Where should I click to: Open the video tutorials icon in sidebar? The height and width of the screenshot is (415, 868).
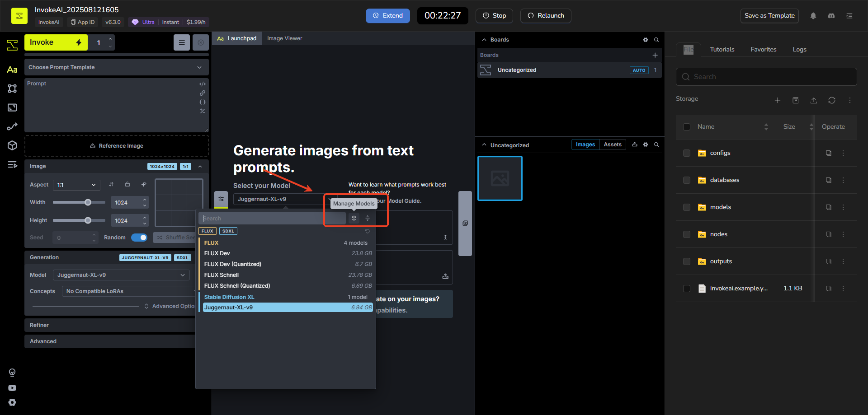[x=12, y=388]
